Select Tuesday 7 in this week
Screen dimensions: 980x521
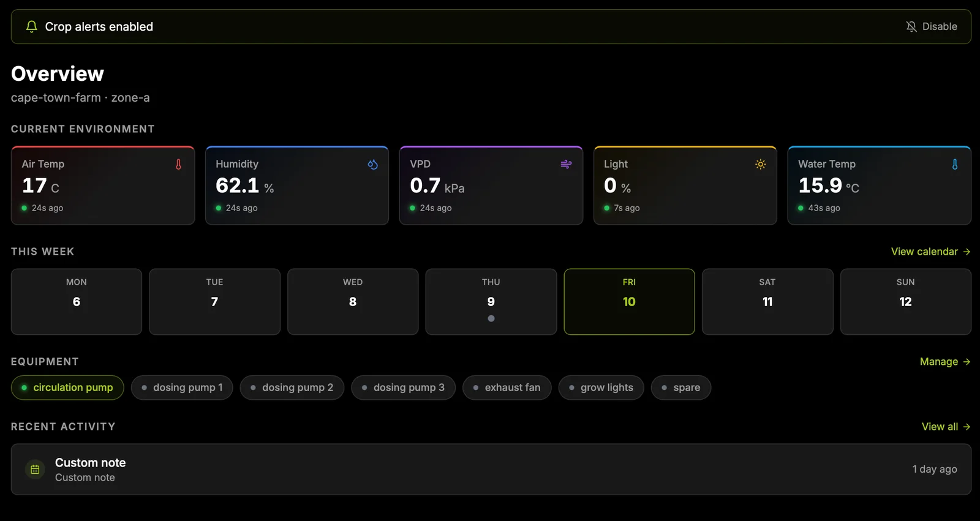214,302
